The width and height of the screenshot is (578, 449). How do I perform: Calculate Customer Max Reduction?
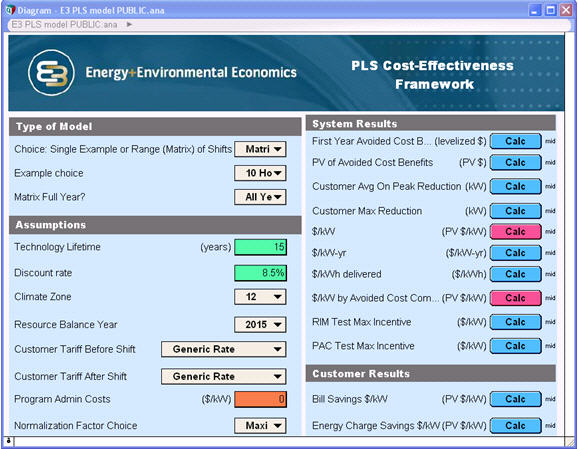516,211
